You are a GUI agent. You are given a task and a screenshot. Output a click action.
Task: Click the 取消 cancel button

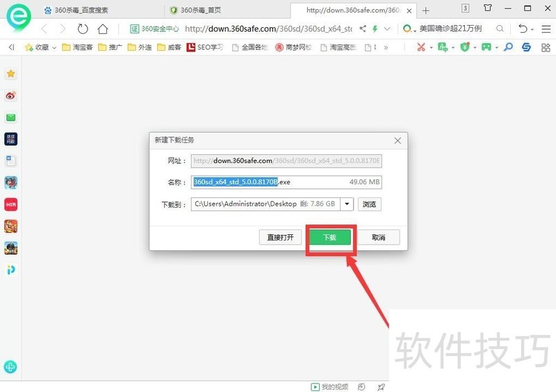tap(378, 237)
